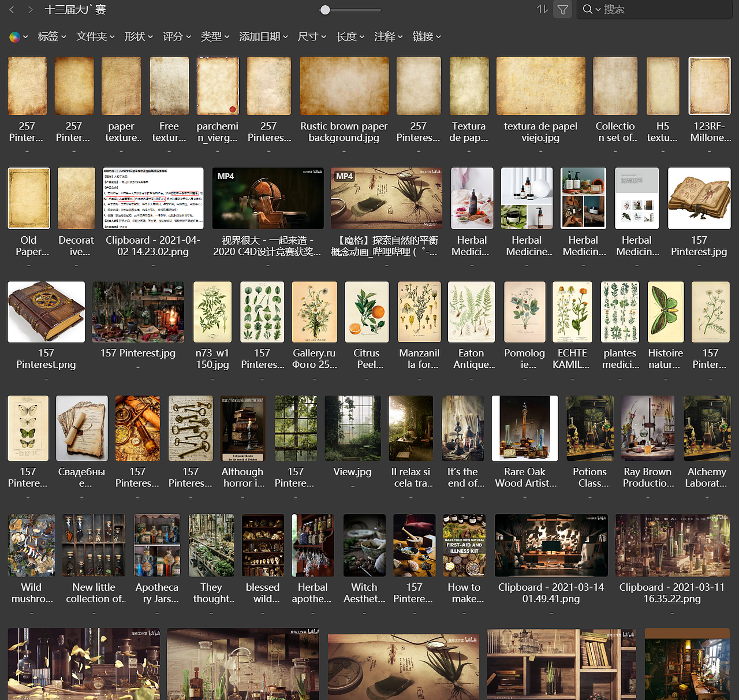Select the Wild mushro thumbnail
The width and height of the screenshot is (739, 700).
[x=32, y=546]
